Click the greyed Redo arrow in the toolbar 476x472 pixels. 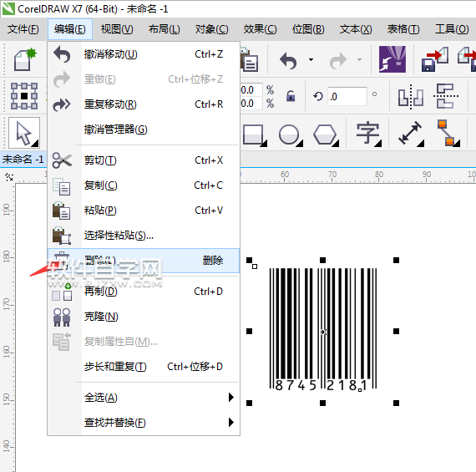(338, 60)
